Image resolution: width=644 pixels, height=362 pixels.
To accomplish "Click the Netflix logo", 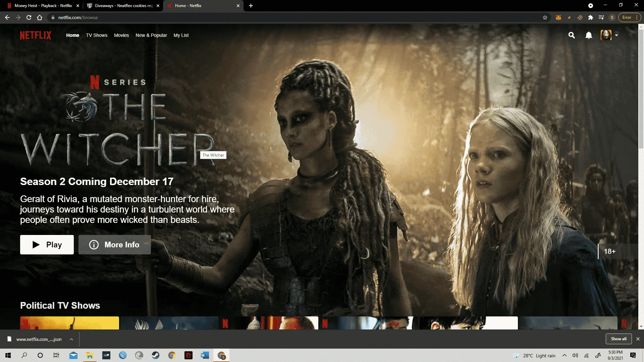I will [36, 35].
